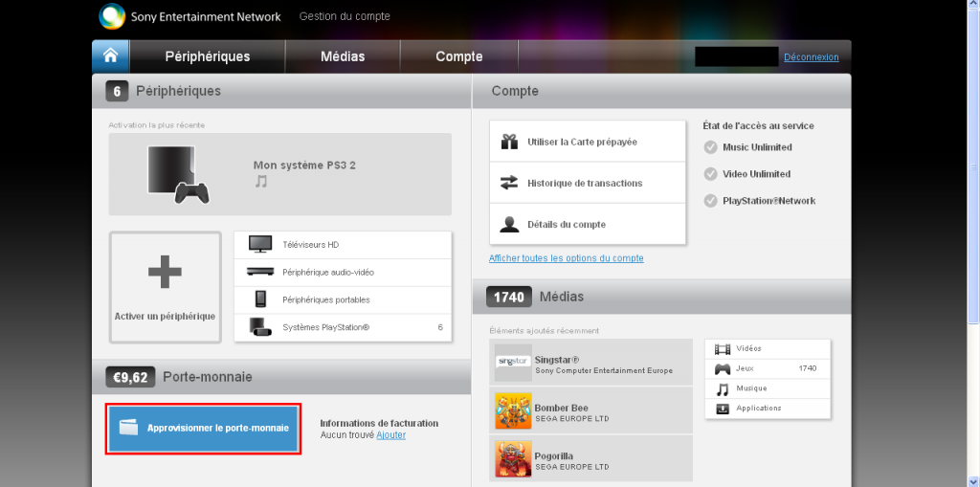This screenshot has height=487, width=980.
Task: Click the Gestion du compte header text
Action: [345, 16]
